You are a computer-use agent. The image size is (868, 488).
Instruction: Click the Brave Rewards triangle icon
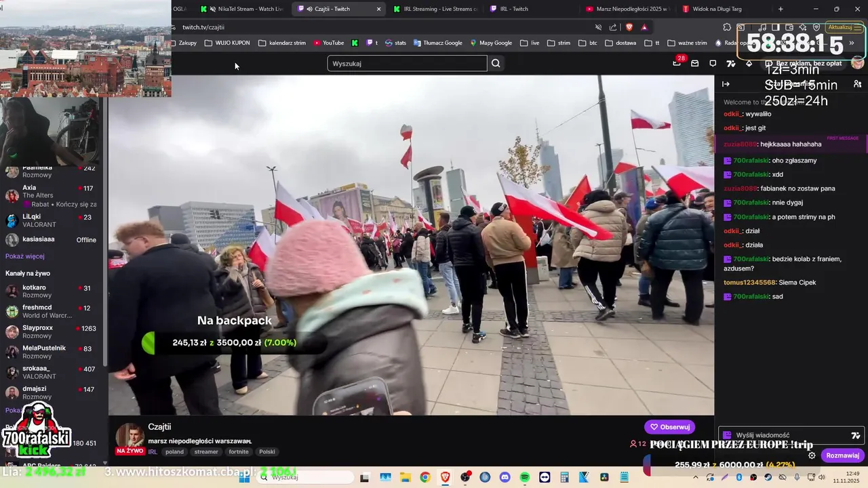[x=644, y=27]
